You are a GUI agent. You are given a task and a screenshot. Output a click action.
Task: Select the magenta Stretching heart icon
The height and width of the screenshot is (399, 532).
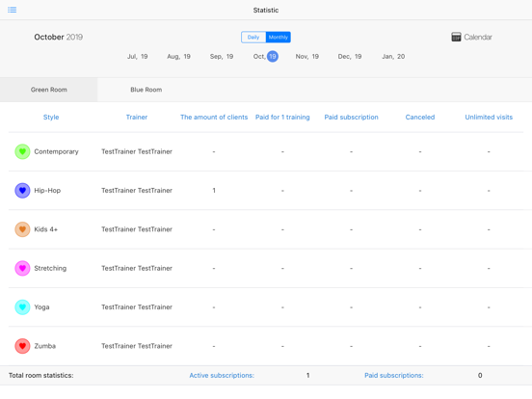(22, 268)
